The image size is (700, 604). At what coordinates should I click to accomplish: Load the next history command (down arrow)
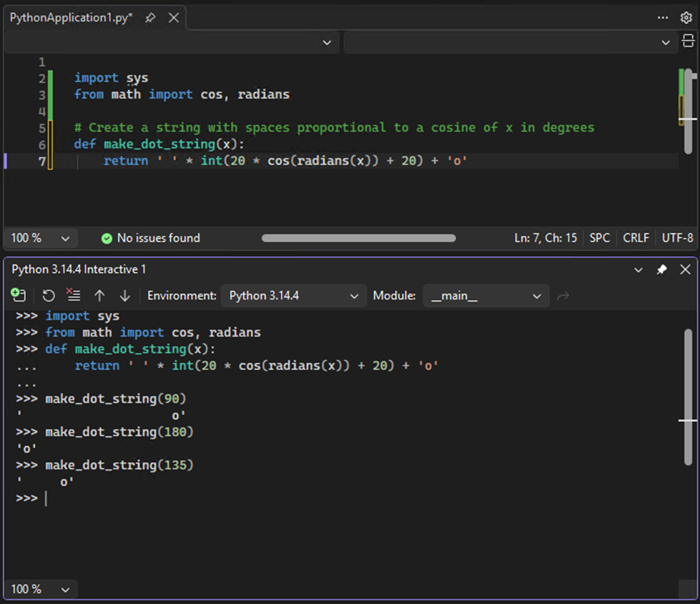[x=124, y=295]
